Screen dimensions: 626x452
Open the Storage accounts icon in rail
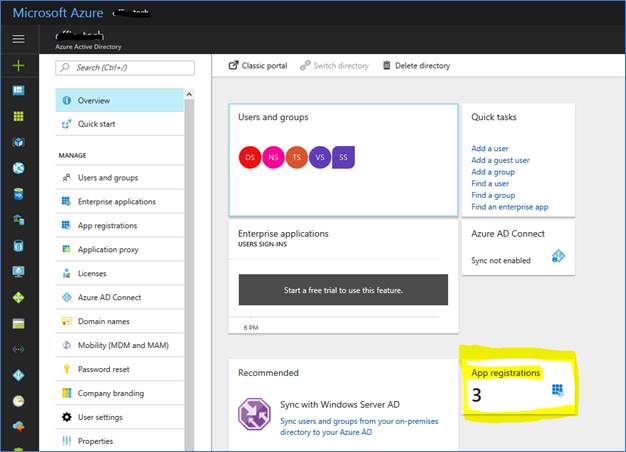[x=18, y=323]
